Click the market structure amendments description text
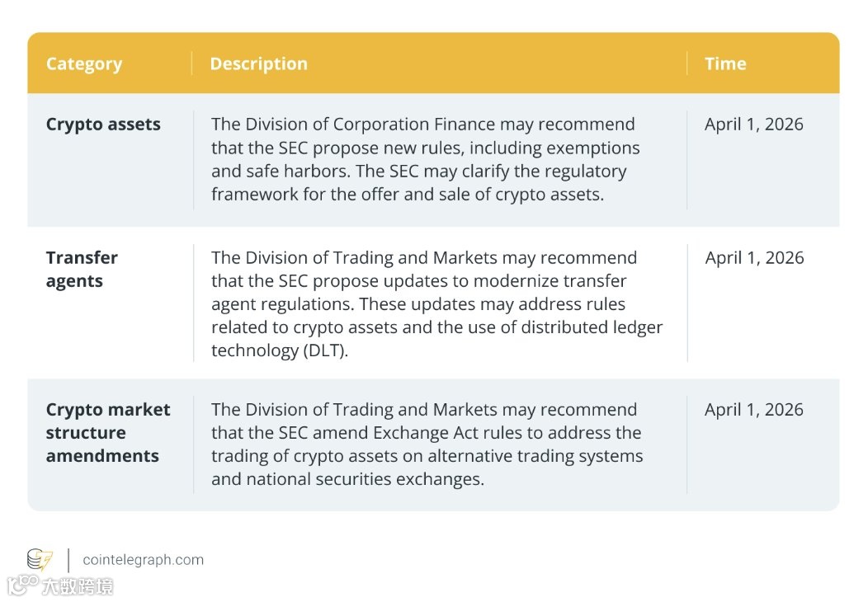Screen dimensions: 868x602 click(426, 444)
